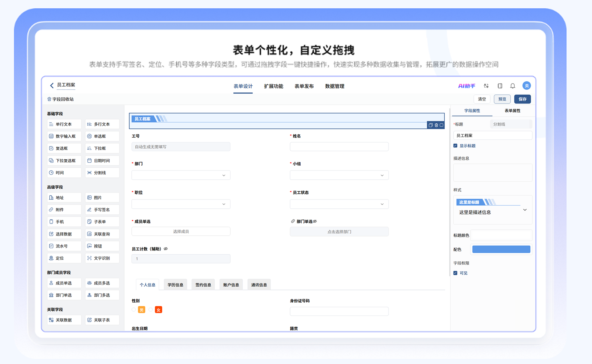Open the 标题颜色 color picker
Viewport: 592px width, 364px height.
pos(501,235)
